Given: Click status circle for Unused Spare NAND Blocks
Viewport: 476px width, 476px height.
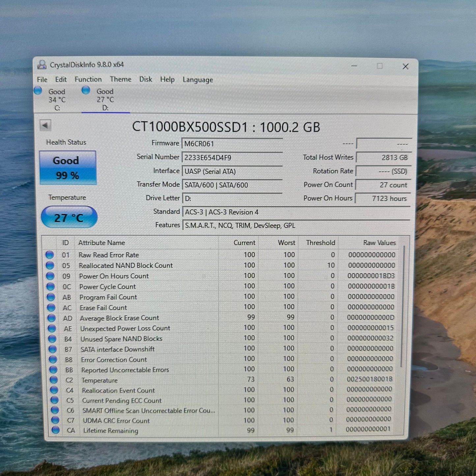Looking at the screenshot, I should [52, 339].
